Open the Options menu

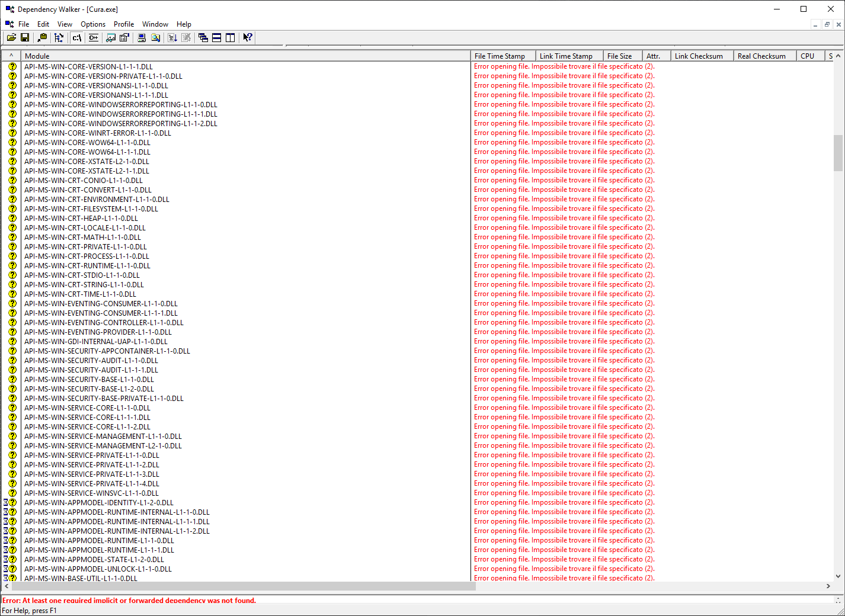coord(92,24)
